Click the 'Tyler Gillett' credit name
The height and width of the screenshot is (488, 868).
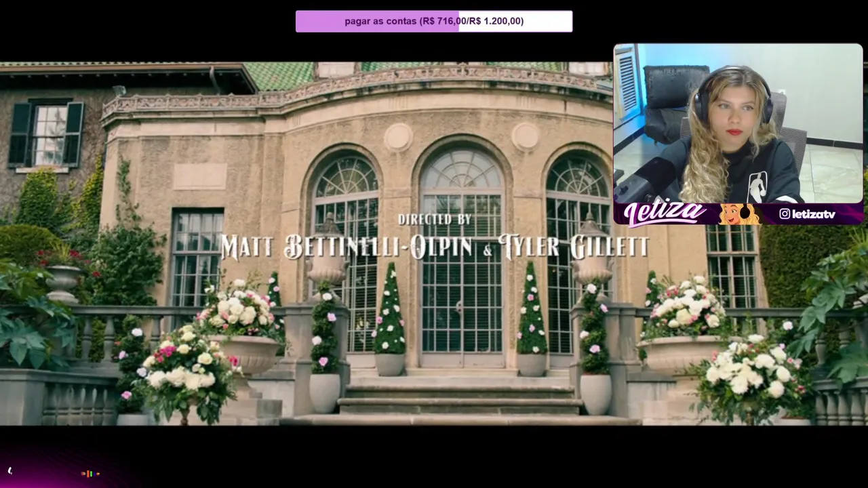pos(574,247)
